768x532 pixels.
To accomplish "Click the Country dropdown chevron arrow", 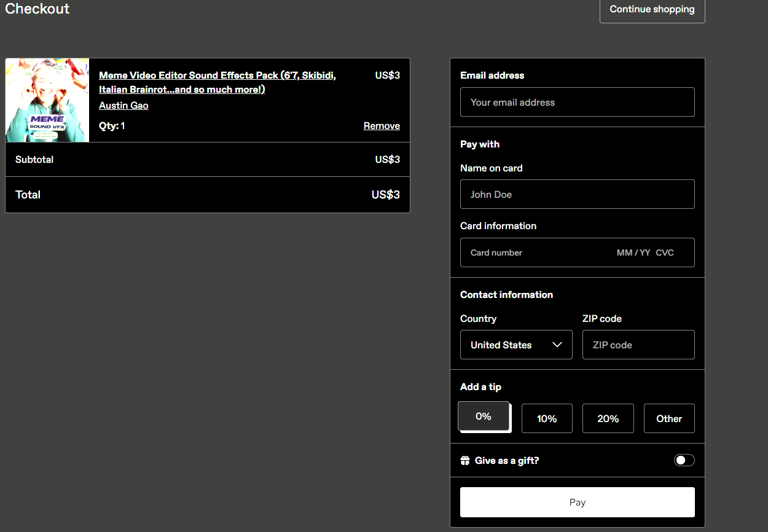I will pyautogui.click(x=557, y=345).
